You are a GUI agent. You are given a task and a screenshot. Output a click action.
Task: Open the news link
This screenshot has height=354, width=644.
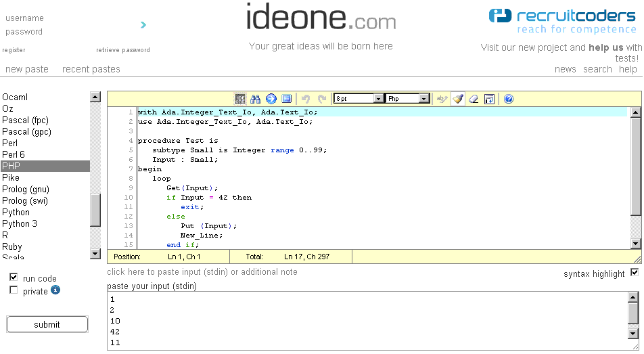[565, 69]
